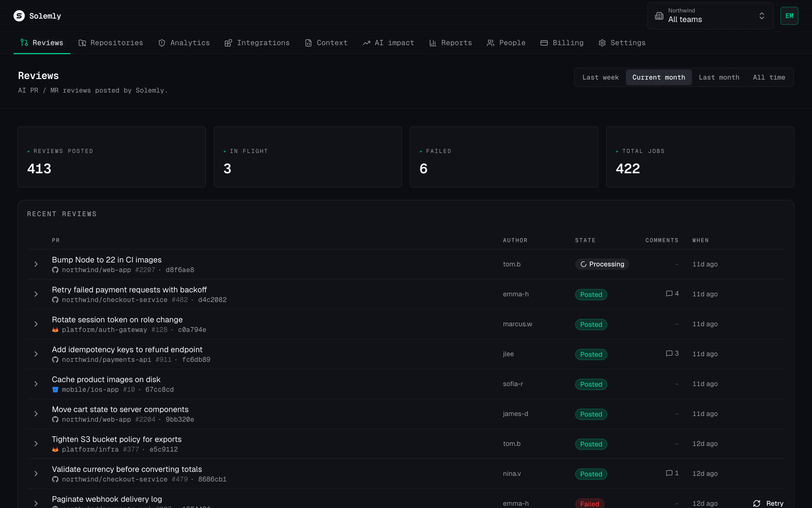The image size is (812, 508).
Task: Click the comment icon with count 3
Action: 669,353
